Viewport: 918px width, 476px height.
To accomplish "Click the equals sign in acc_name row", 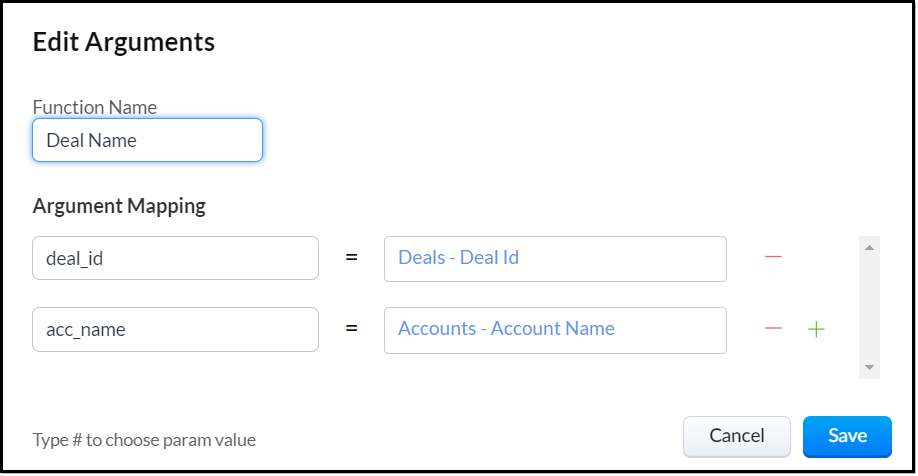I will coord(351,329).
